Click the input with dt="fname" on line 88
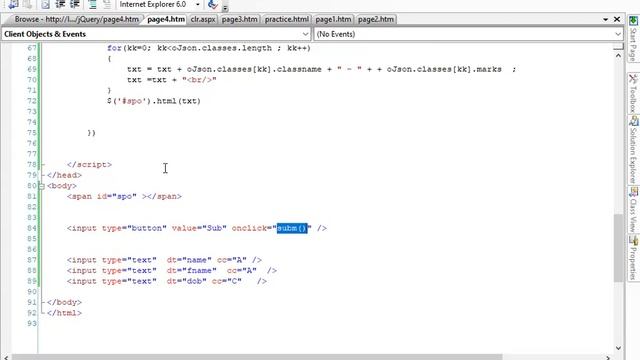640x360 pixels. 171,271
